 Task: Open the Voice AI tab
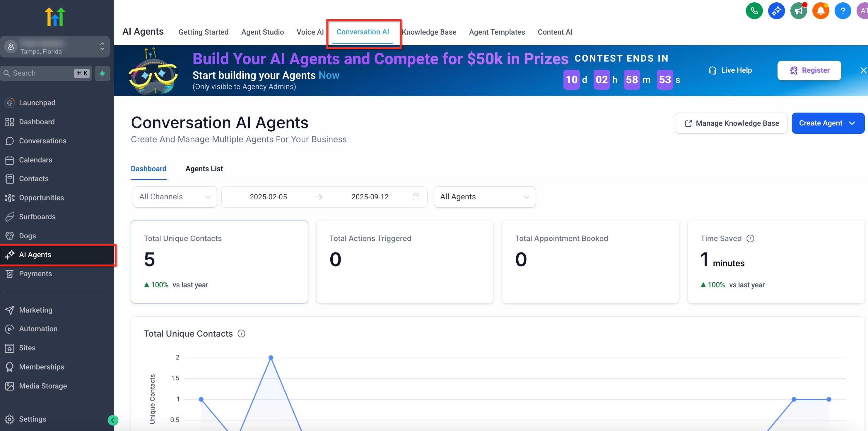click(310, 32)
